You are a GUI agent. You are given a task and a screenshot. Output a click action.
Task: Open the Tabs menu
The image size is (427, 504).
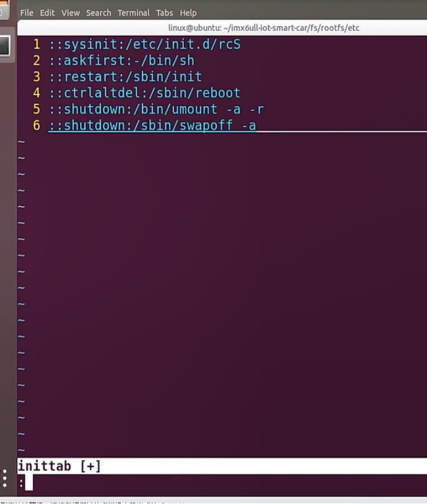[164, 12]
